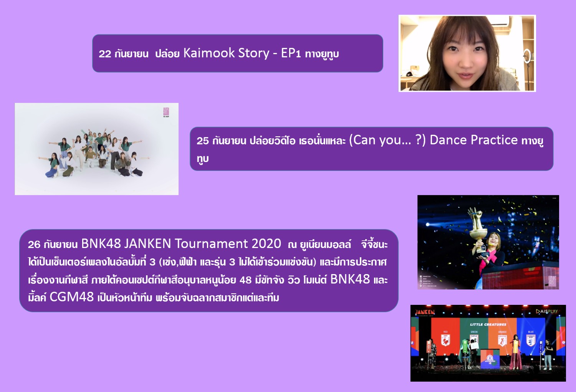Click the JANKEN stage photo with team banners
Viewport: 576px width, 392px height.
pos(488,343)
